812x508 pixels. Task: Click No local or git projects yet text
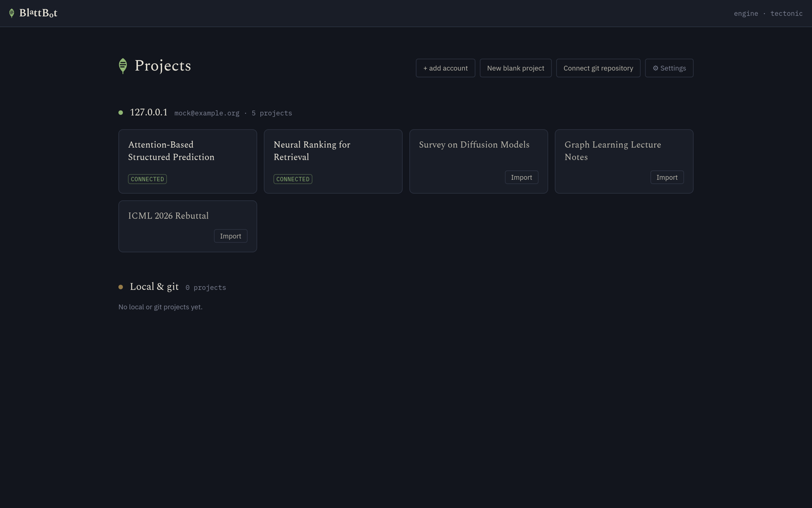(x=160, y=307)
